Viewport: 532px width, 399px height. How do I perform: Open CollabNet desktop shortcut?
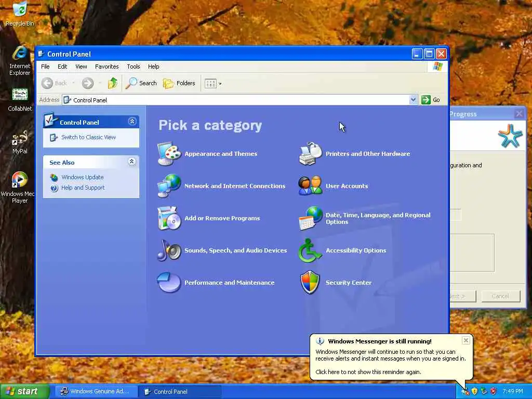click(20, 100)
